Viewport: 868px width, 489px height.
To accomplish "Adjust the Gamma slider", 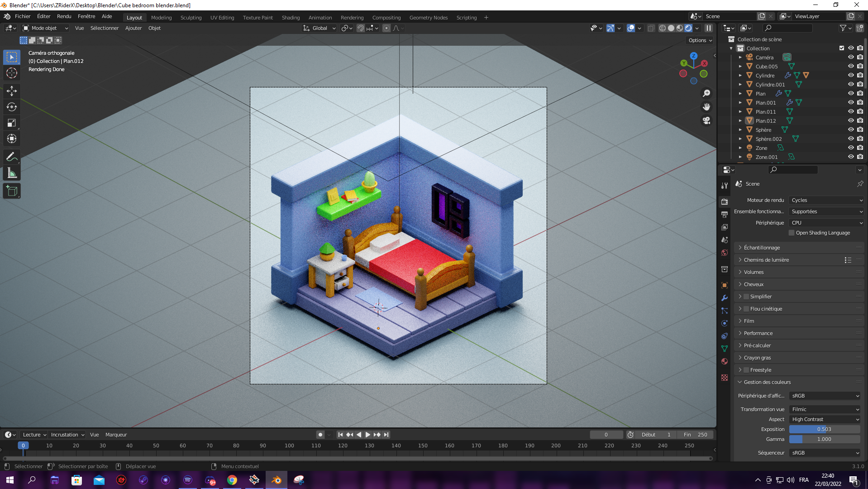I will 825,439.
